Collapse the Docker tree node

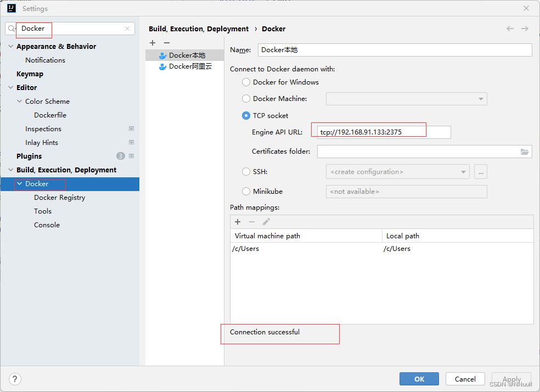coord(19,183)
